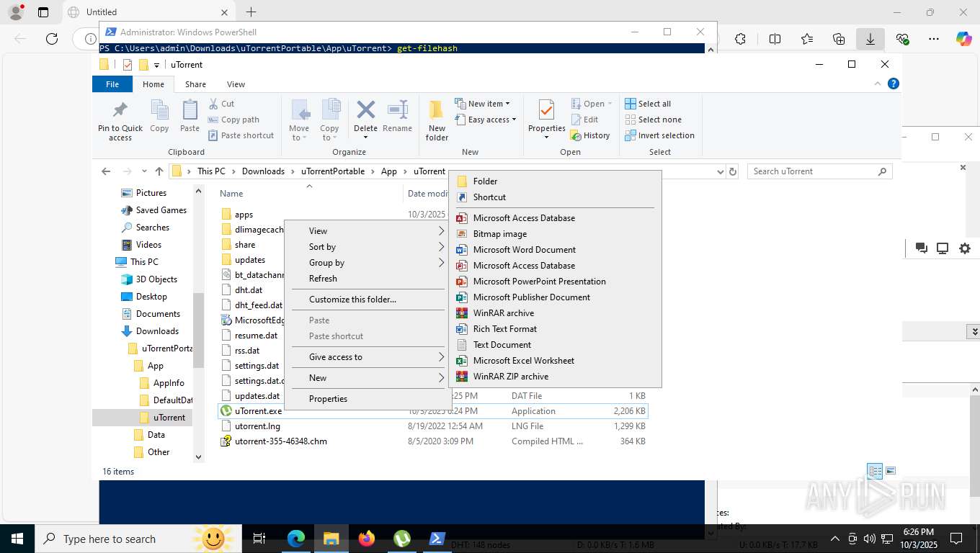Switch to large thumbnails view icon

pyautogui.click(x=891, y=471)
